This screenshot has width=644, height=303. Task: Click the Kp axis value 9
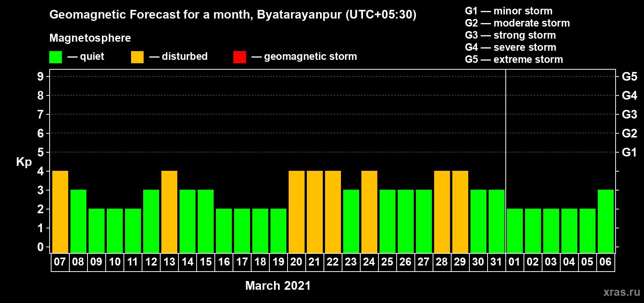(41, 77)
